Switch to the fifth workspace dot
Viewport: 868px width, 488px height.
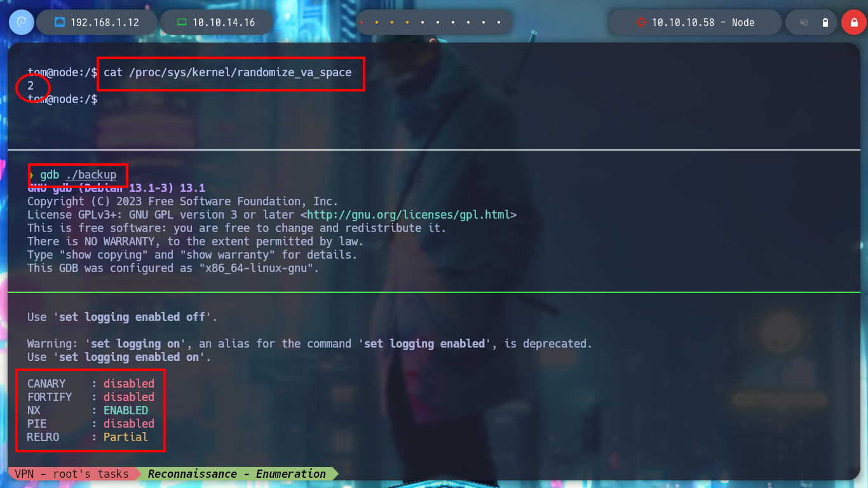[x=422, y=23]
